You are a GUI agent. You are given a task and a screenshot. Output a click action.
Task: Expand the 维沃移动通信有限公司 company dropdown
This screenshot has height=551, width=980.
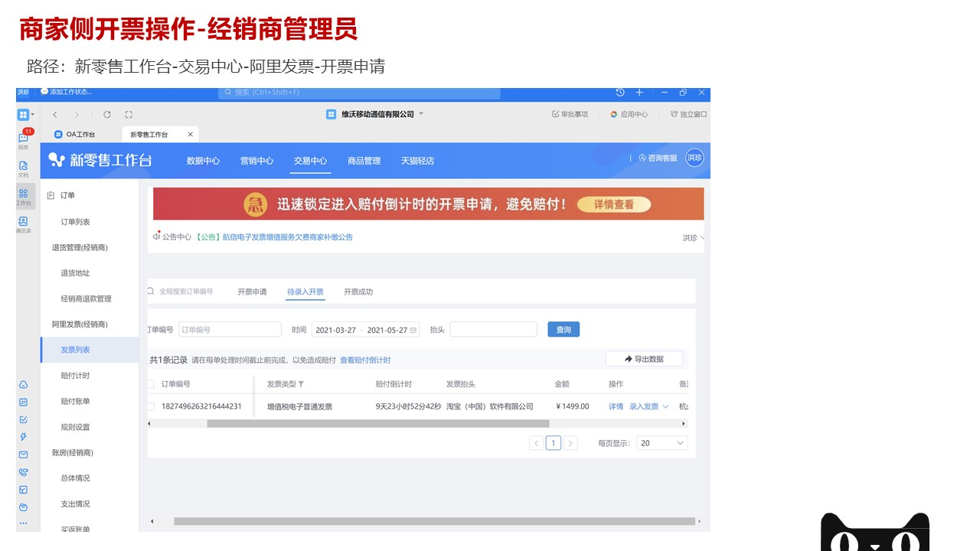[x=421, y=114]
